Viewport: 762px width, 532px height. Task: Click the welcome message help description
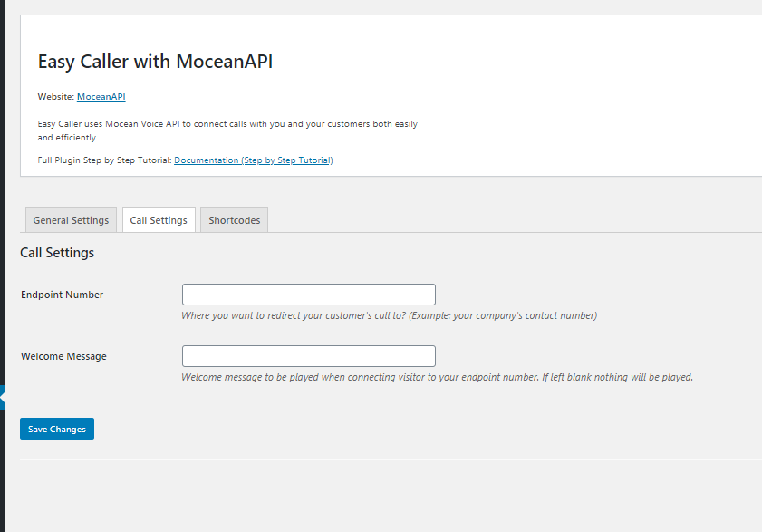437,377
